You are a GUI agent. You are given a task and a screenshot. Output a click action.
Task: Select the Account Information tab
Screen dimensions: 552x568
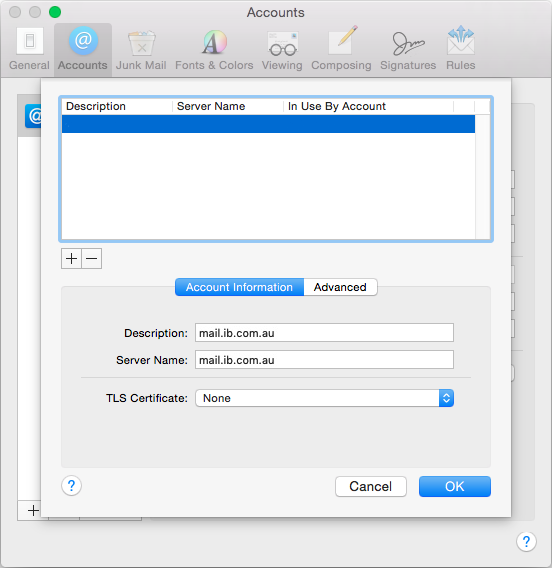pyautogui.click(x=239, y=287)
